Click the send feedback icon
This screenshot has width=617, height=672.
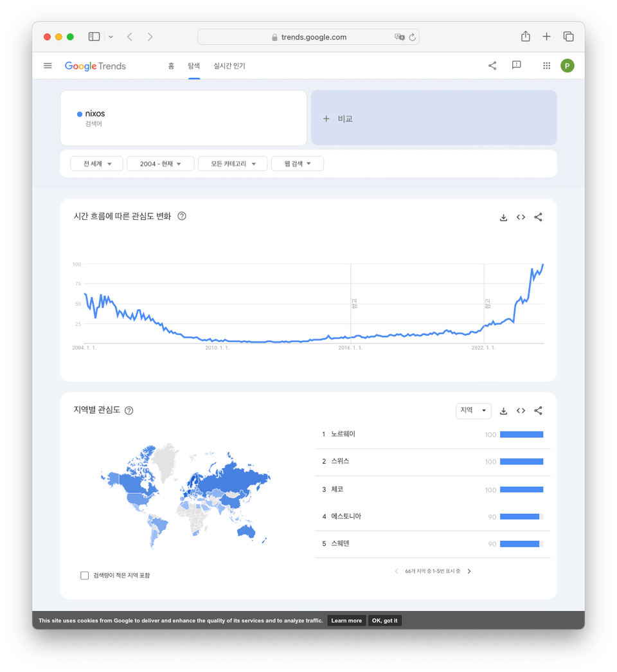pos(516,65)
